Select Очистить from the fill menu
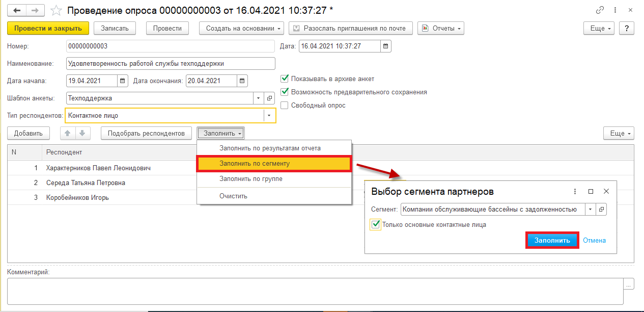Viewport: 644px width, 312px height. [274, 196]
